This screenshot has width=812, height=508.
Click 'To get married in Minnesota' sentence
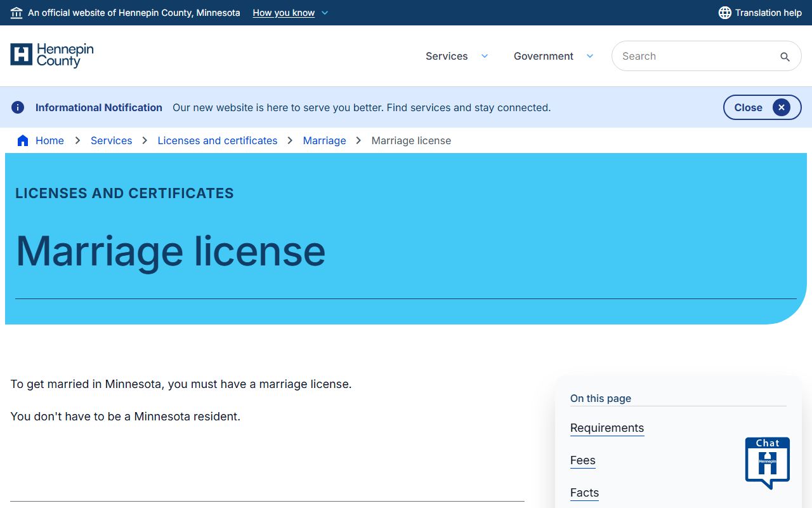pos(181,384)
